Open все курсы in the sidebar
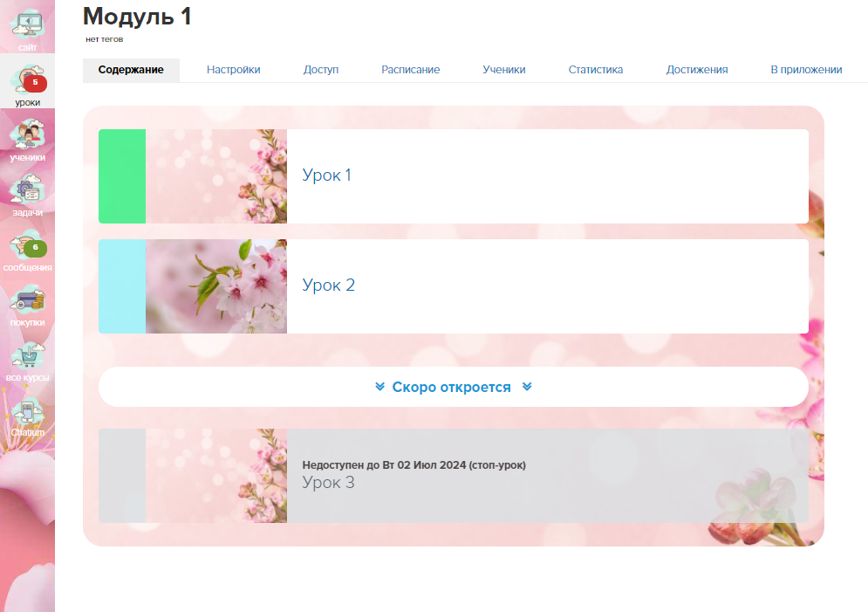Screen dimensions: 868x612 click(27, 361)
